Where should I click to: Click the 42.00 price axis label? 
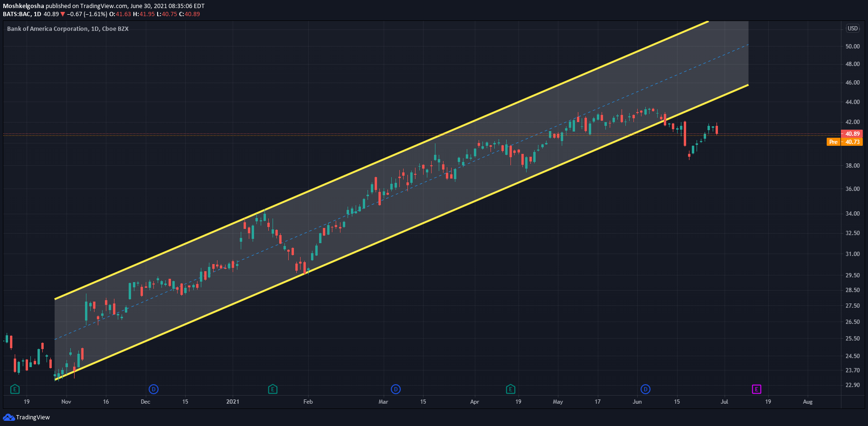852,123
